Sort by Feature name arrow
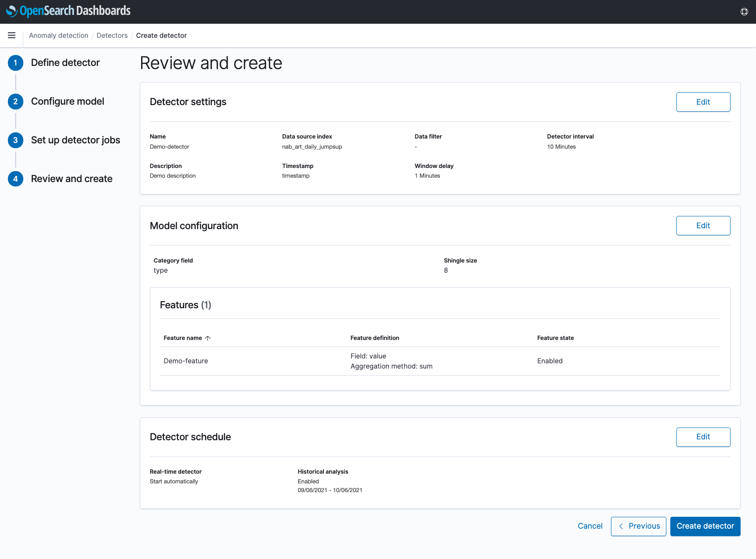This screenshot has height=559, width=756. 208,338
